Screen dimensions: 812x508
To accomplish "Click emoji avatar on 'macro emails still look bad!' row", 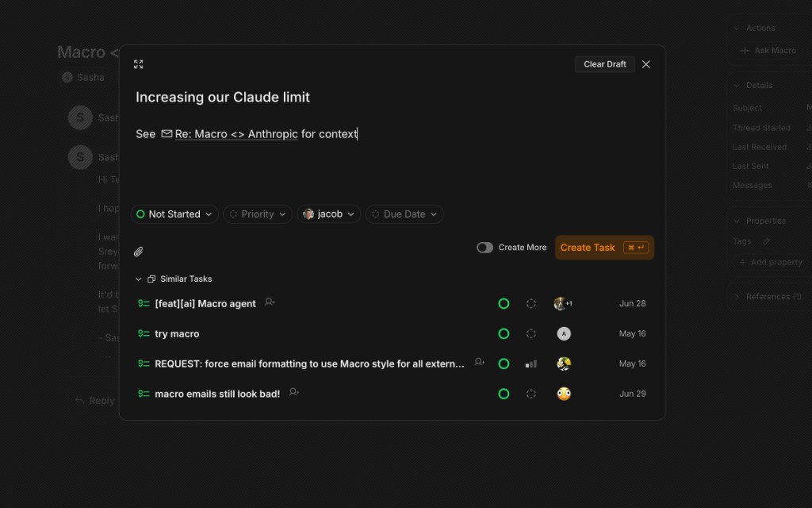I will click(x=564, y=394).
